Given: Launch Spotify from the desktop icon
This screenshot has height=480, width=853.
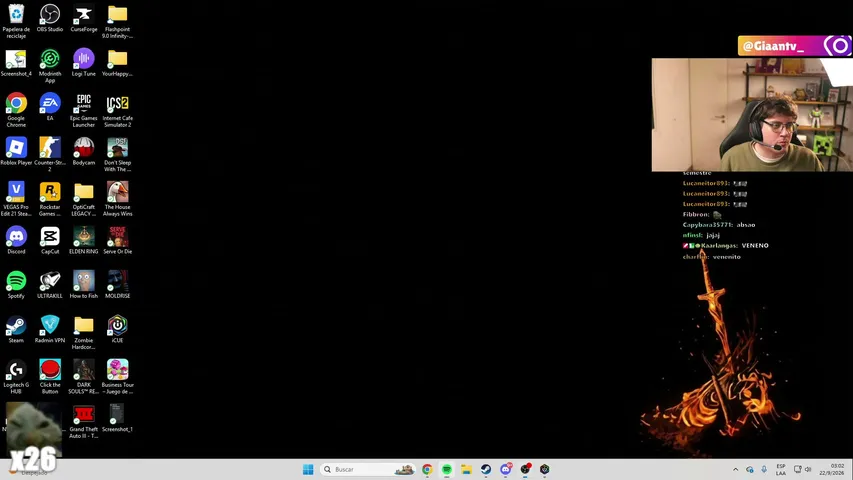Looking at the screenshot, I should click(16, 285).
